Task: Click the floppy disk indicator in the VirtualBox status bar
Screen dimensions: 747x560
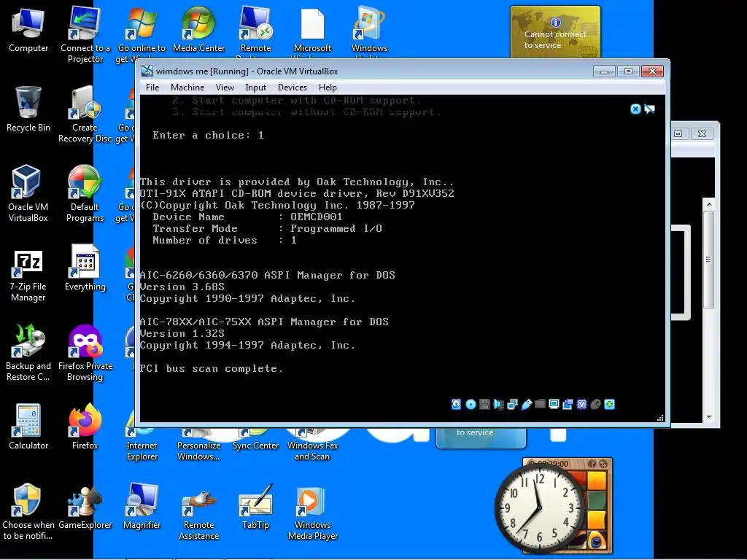Action: point(484,404)
